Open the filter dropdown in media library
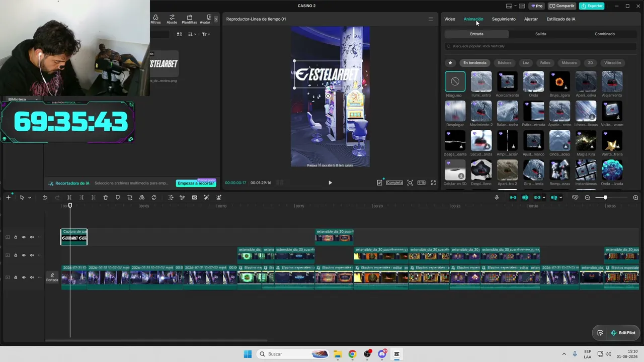The height and width of the screenshot is (362, 644). click(205, 34)
